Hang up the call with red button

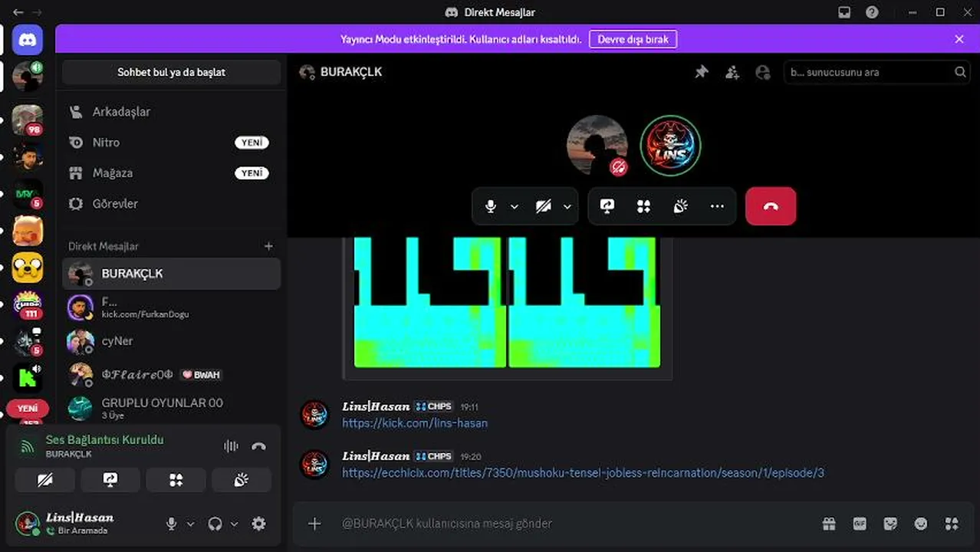(771, 207)
